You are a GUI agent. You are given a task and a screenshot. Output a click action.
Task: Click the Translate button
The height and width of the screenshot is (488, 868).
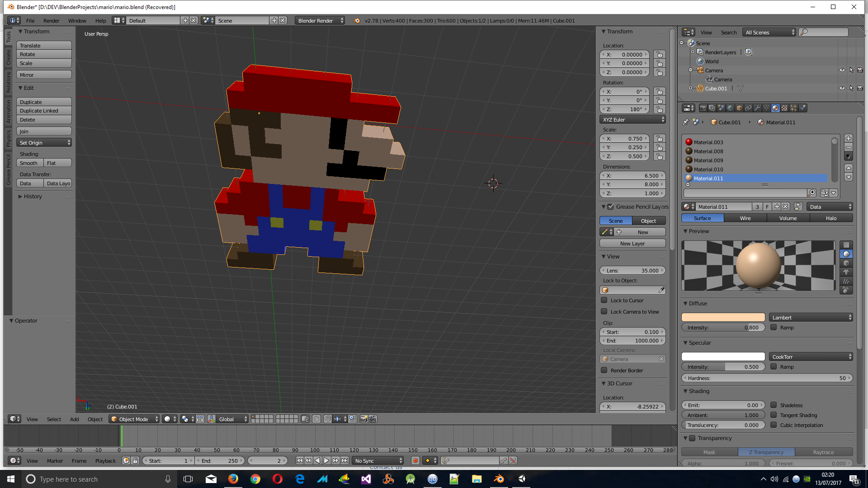point(44,45)
